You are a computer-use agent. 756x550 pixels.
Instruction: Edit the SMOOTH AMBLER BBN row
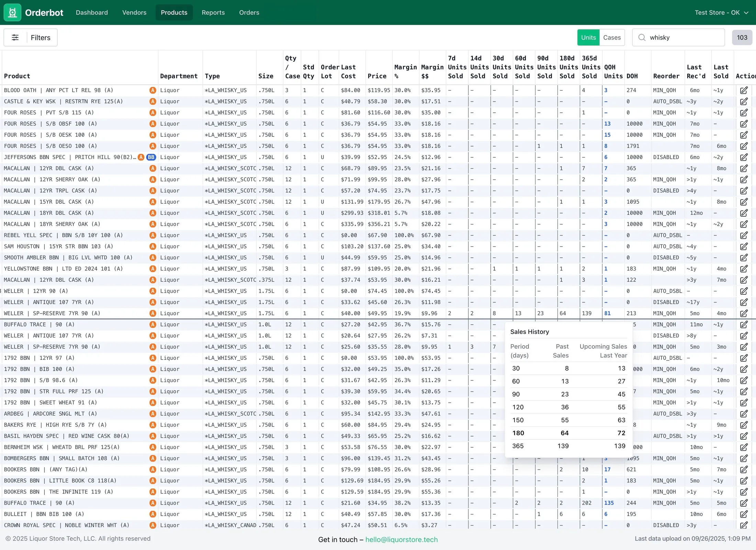(744, 258)
